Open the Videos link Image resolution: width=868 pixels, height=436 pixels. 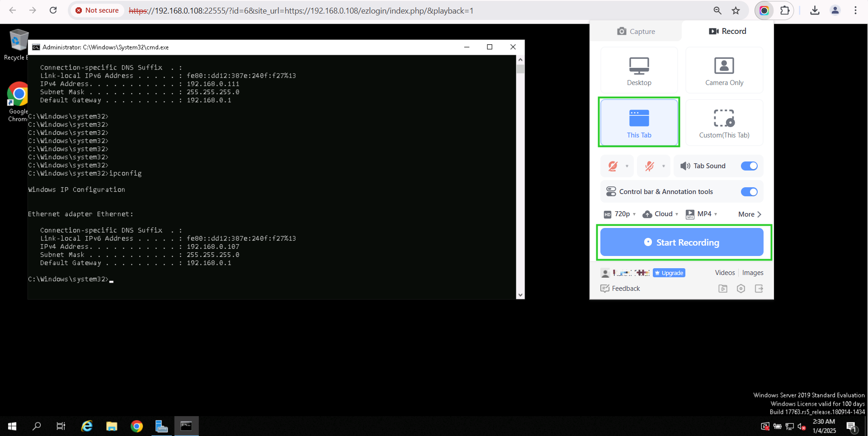(x=725, y=273)
